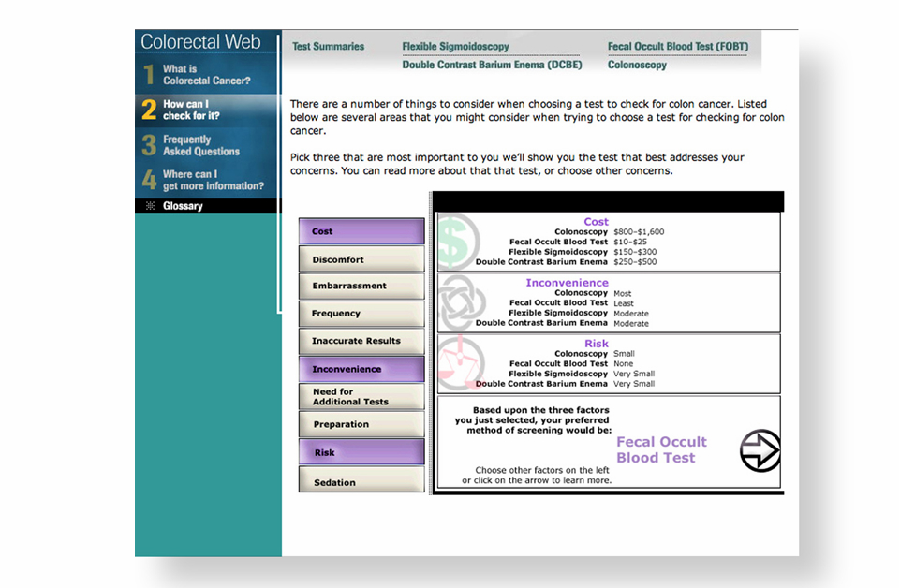Screen dimensions: 900x588
Task: Choose the Frequency factor
Action: tap(361, 314)
